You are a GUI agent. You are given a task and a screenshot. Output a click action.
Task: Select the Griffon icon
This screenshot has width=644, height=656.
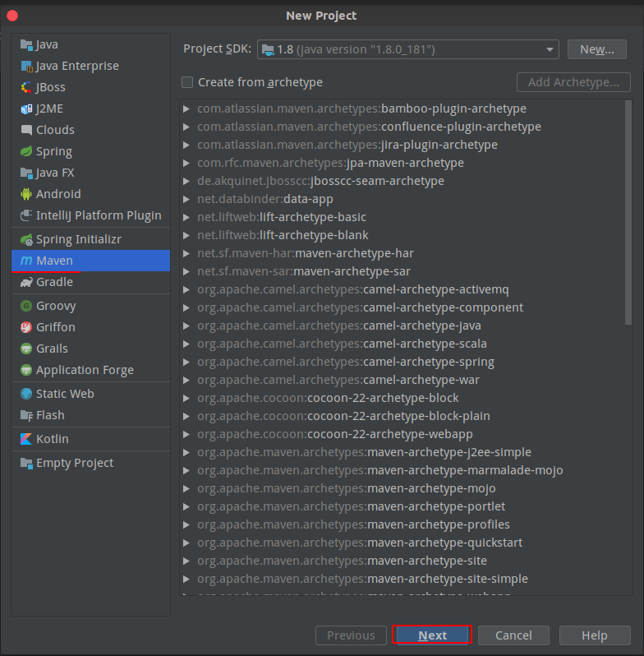point(26,327)
